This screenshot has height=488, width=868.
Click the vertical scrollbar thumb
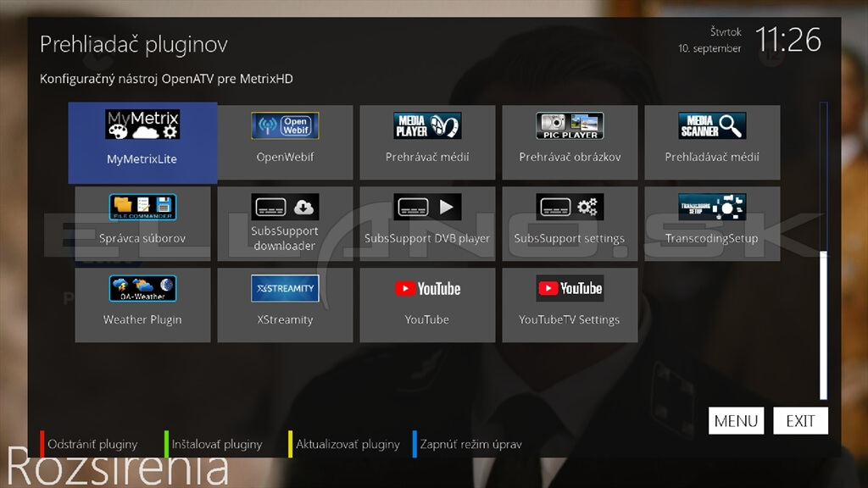(x=824, y=324)
